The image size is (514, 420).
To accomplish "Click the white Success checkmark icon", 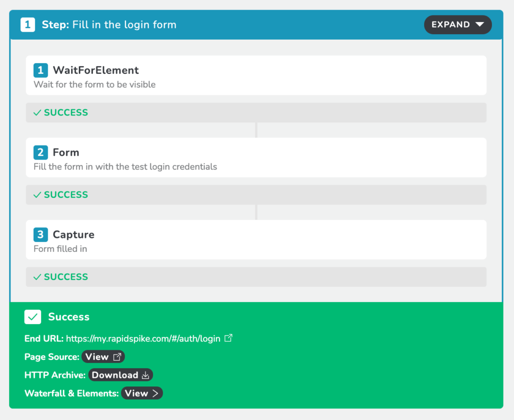I will click(x=33, y=317).
